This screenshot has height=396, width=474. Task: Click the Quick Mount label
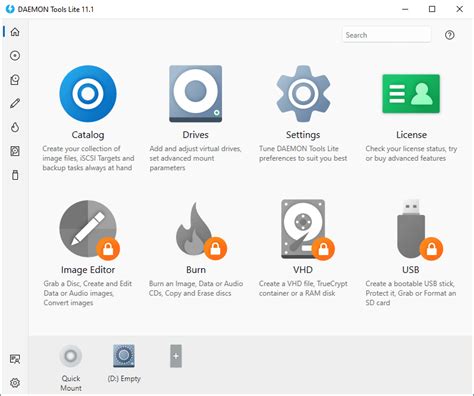71,383
